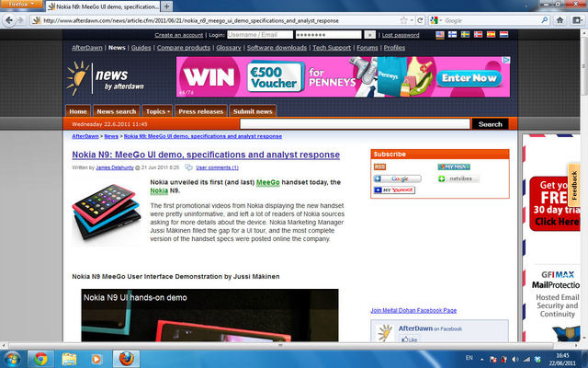The width and height of the screenshot is (588, 368).
Task: Open the Feedback side tab
Action: point(574,185)
